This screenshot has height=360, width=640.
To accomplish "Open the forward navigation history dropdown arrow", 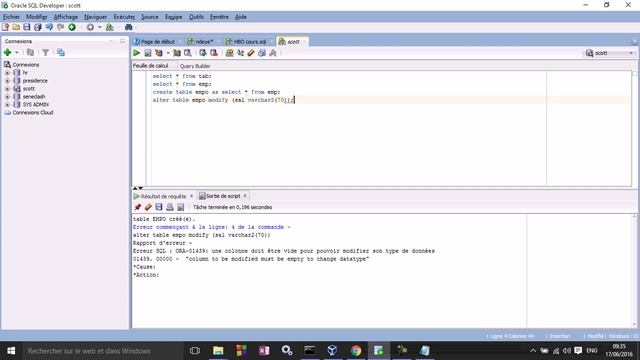I will click(100, 27).
